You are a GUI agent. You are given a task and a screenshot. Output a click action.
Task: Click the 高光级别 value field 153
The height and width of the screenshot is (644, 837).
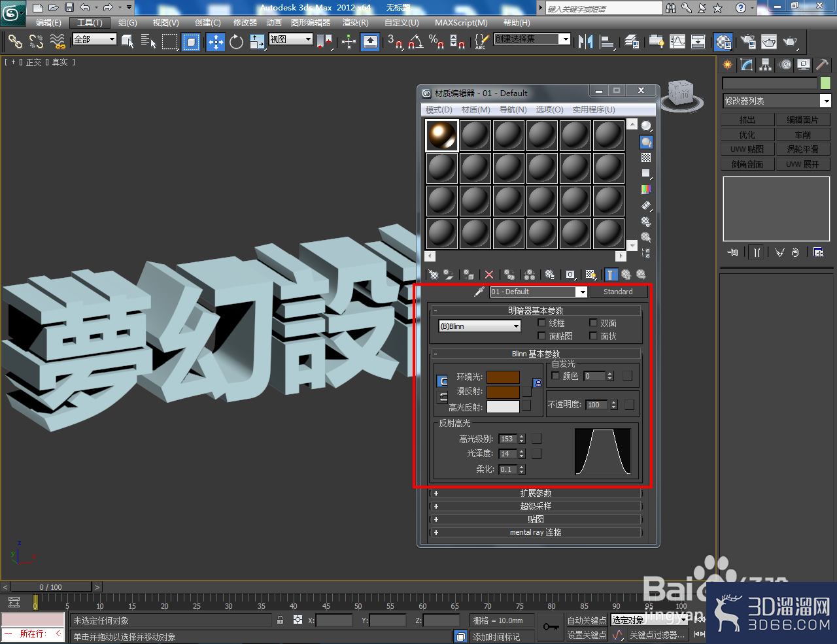coord(508,439)
